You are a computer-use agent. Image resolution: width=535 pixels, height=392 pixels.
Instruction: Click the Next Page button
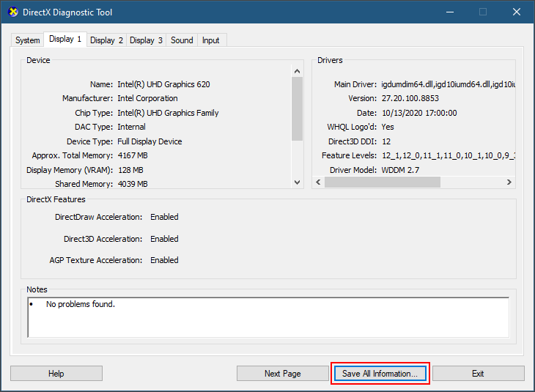[282, 374]
